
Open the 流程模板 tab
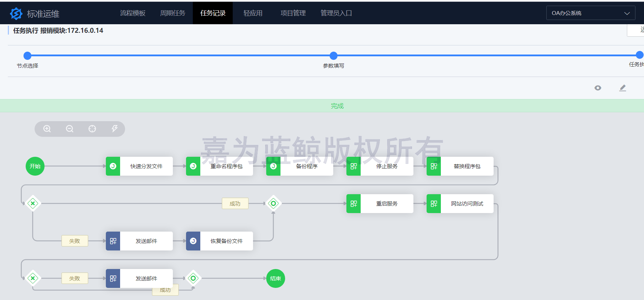(x=133, y=13)
